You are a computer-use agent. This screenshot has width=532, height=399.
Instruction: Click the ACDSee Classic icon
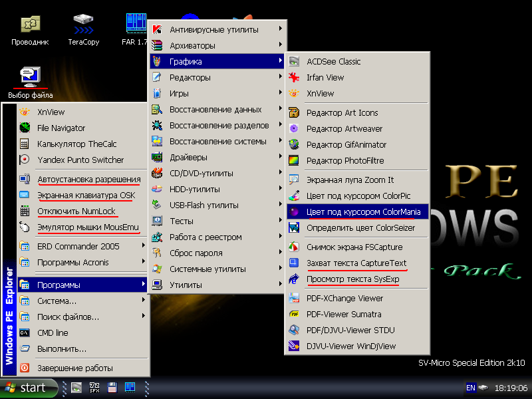(294, 62)
